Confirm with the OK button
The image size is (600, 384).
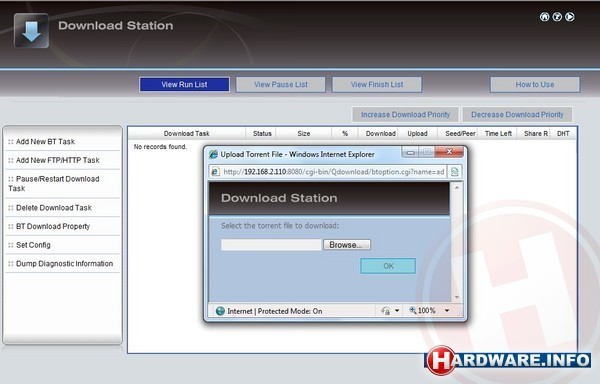(388, 266)
